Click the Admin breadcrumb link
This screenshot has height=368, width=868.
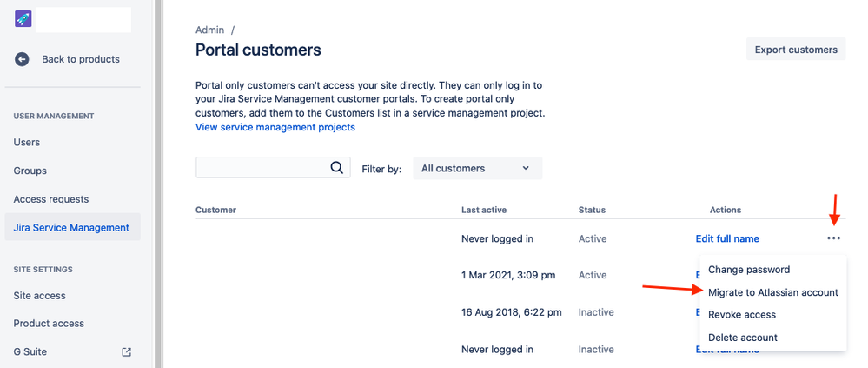pyautogui.click(x=210, y=30)
